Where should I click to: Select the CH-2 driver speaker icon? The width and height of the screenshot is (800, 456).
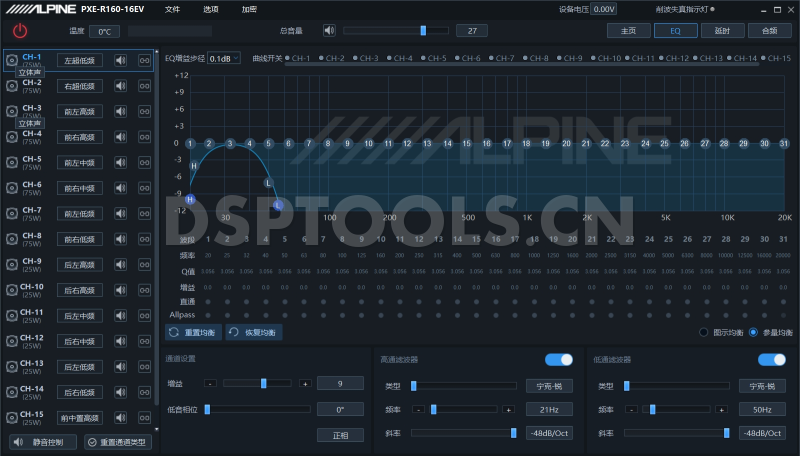point(12,86)
